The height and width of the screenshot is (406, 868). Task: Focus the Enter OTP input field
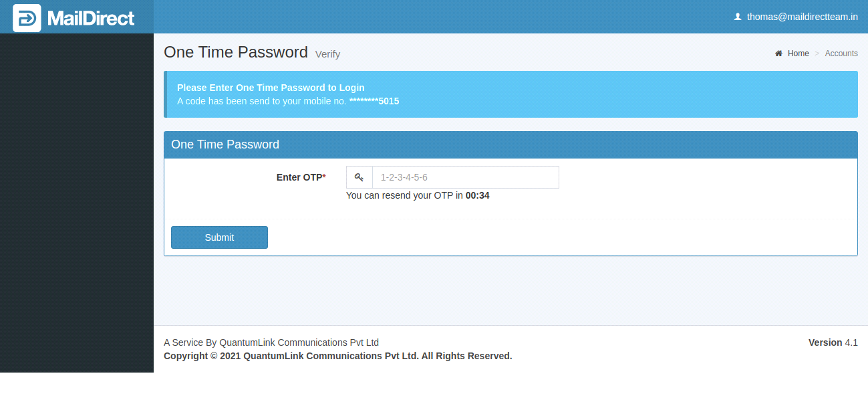465,177
